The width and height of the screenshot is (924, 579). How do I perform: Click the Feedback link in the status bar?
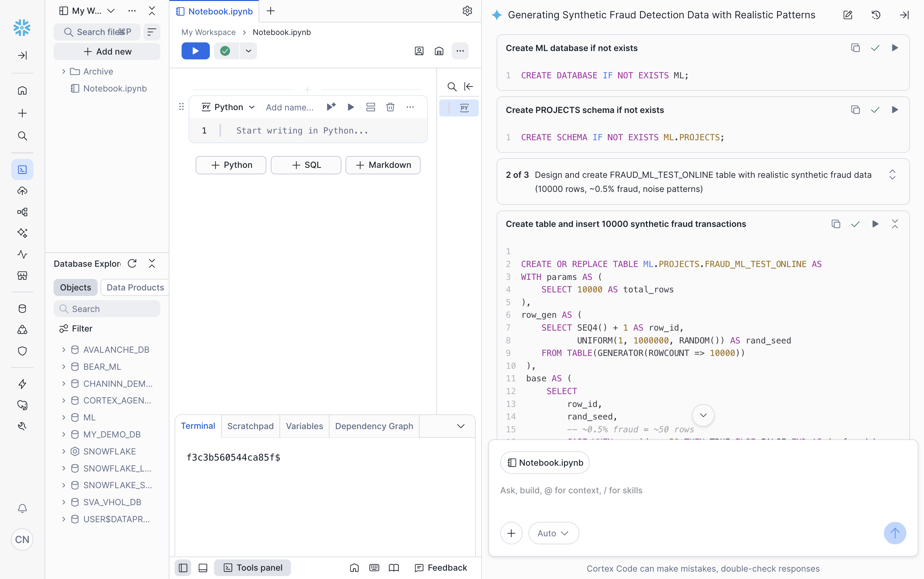tap(440, 567)
